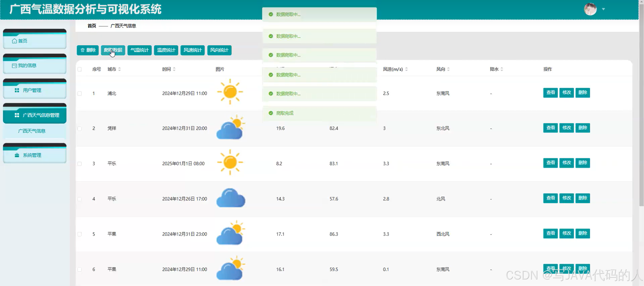The image size is (644, 286).
Task: Open 广西天气信息 submenu item in sidebar
Action: [x=32, y=131]
